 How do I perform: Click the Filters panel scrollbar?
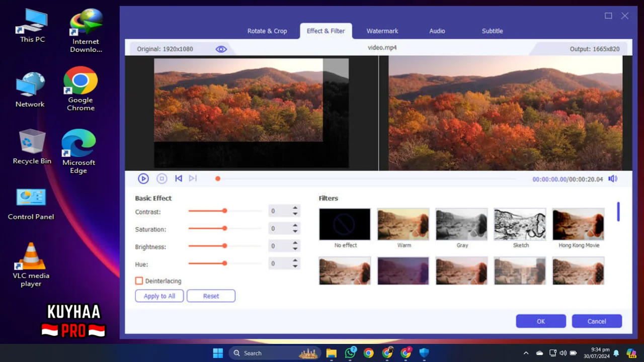click(618, 212)
